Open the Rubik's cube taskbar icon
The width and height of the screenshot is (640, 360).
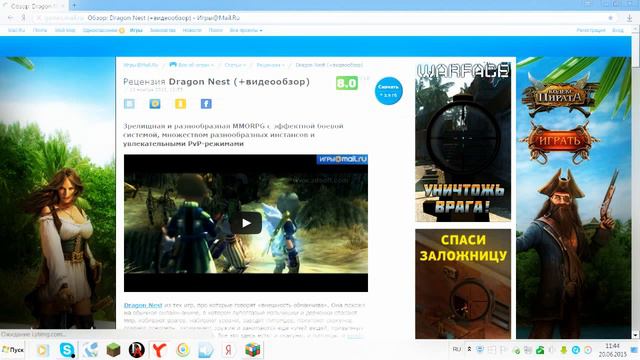point(253,350)
